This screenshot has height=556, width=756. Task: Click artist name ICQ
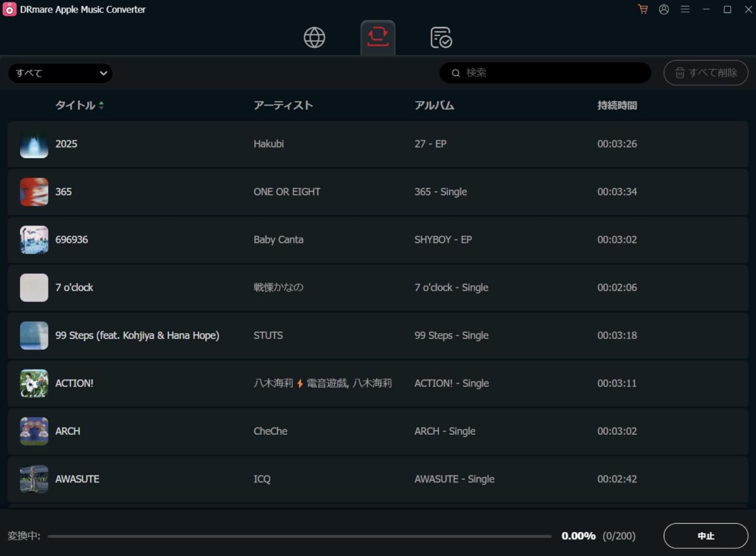point(262,479)
